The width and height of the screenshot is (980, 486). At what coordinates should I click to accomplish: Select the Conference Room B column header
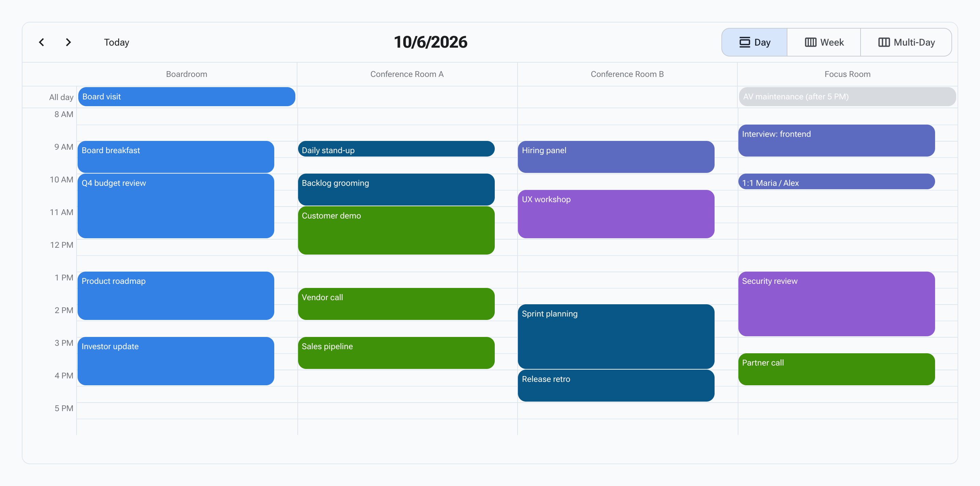627,74
